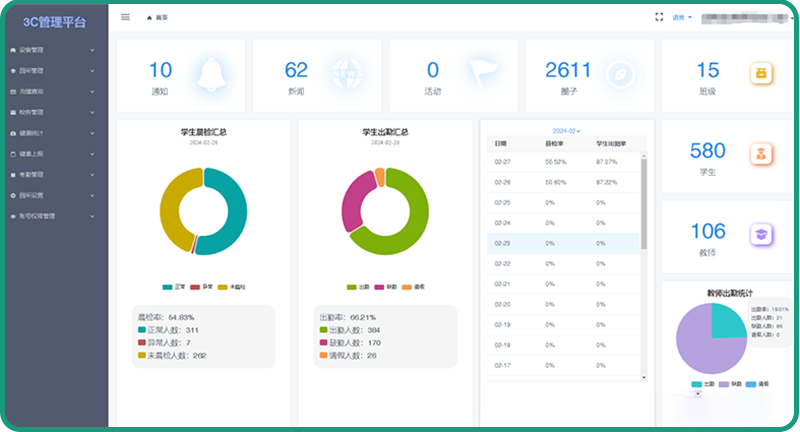Click the notification bell icon
This screenshot has width=800, height=432.
click(x=211, y=75)
